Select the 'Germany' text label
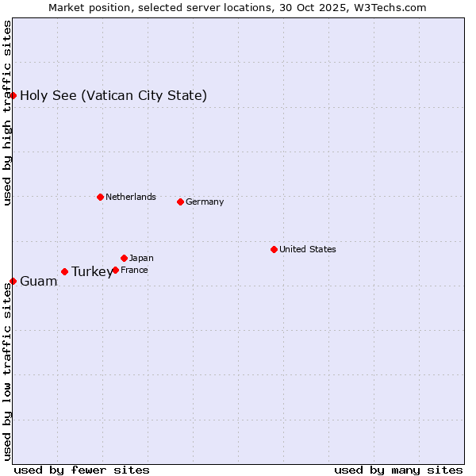The width and height of the screenshot is (476, 476). 205,202
